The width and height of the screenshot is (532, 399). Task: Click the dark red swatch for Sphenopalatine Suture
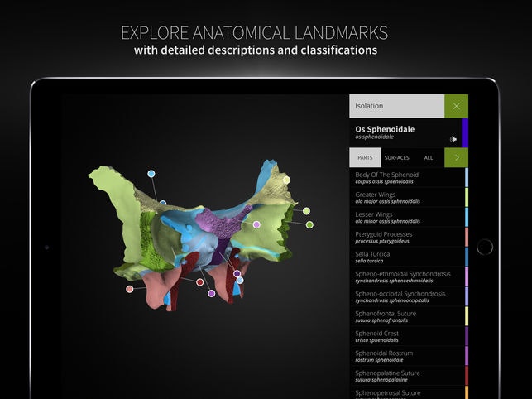coord(467,376)
